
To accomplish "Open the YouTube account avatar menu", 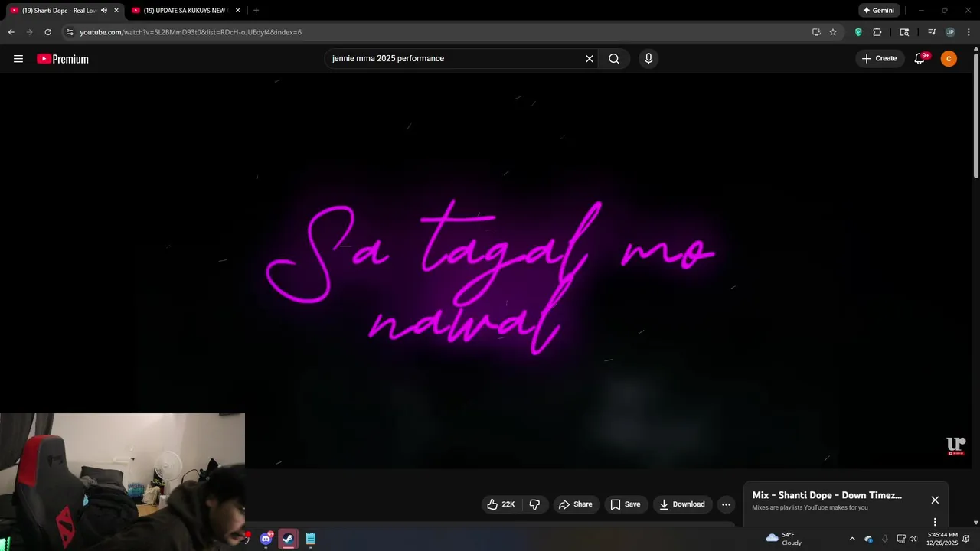I will click(x=949, y=59).
